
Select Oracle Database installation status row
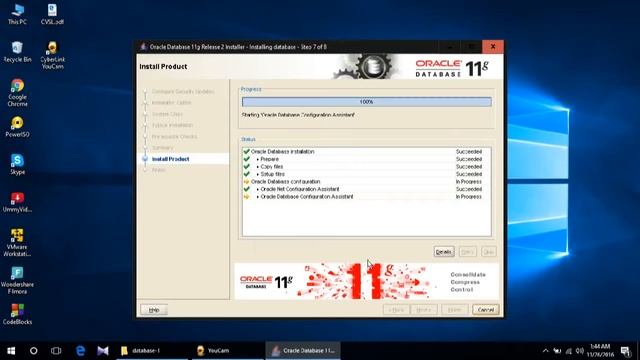[x=367, y=151]
